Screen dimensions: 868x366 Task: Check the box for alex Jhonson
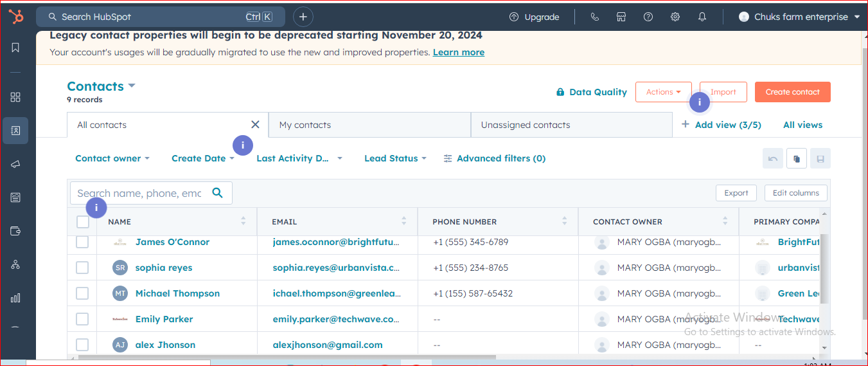coord(82,345)
